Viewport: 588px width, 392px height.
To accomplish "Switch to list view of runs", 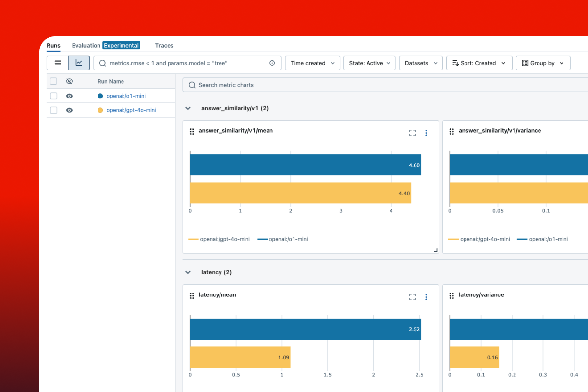I will [x=57, y=63].
